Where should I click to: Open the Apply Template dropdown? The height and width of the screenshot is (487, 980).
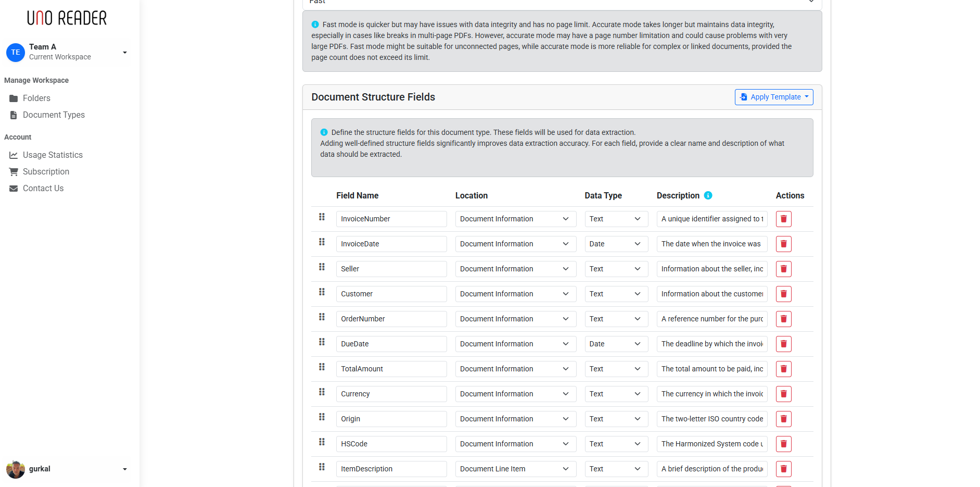tap(774, 97)
